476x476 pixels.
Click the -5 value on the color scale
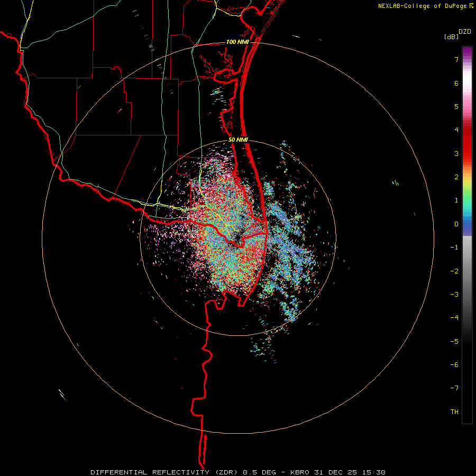point(454,341)
